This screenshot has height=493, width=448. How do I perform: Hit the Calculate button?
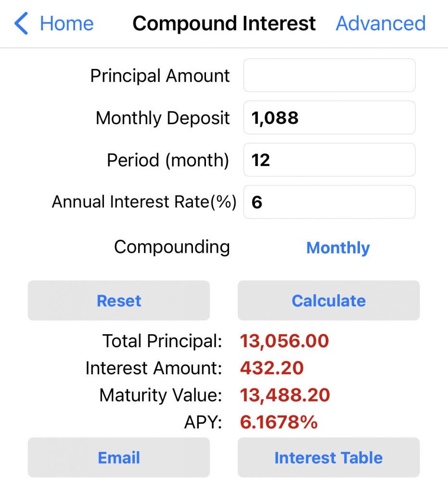pos(329,301)
